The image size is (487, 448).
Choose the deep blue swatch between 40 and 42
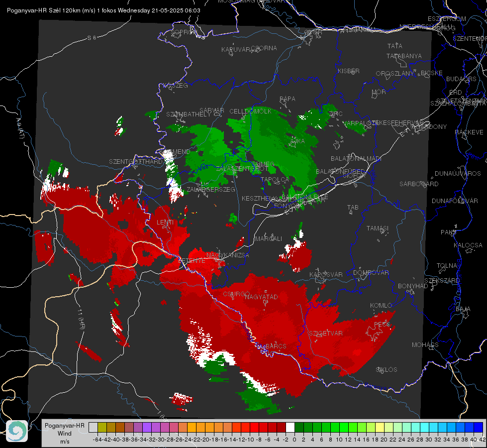479,427
